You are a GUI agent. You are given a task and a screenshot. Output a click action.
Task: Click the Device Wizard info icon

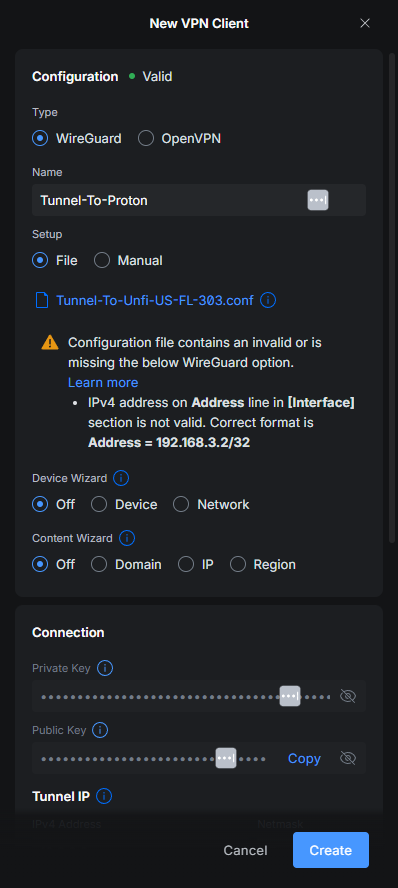(x=121, y=478)
